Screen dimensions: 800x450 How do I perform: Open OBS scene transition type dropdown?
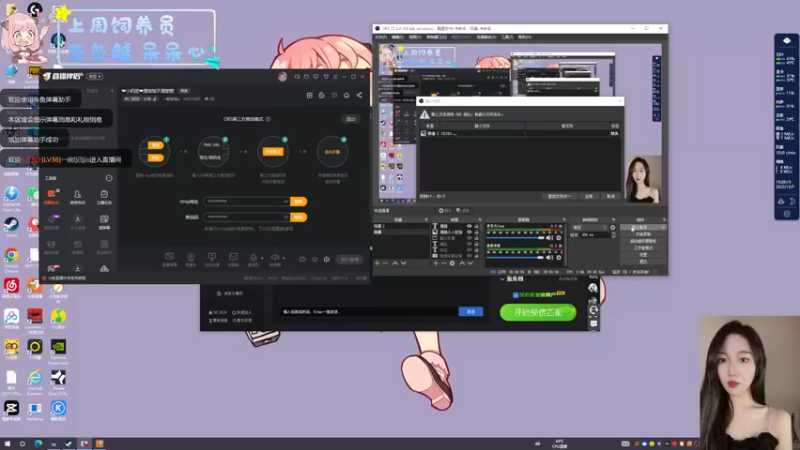tap(589, 228)
